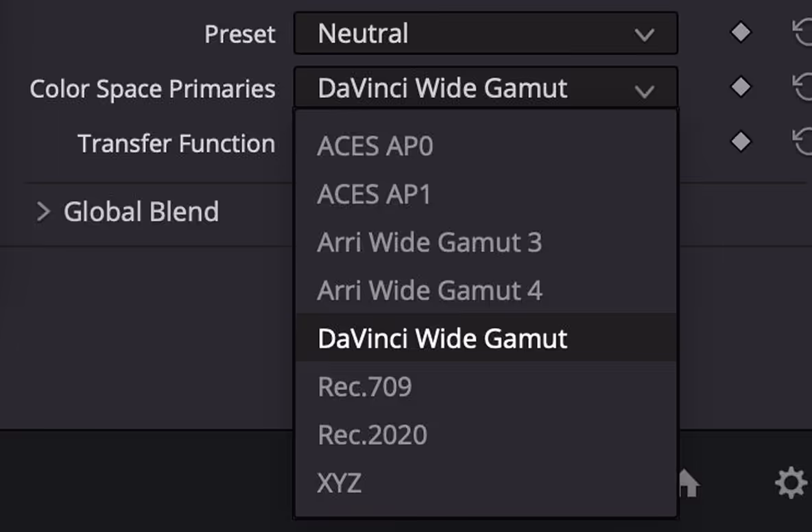This screenshot has width=812, height=532.
Task: Click the home icon at the bottom
Action: (689, 483)
